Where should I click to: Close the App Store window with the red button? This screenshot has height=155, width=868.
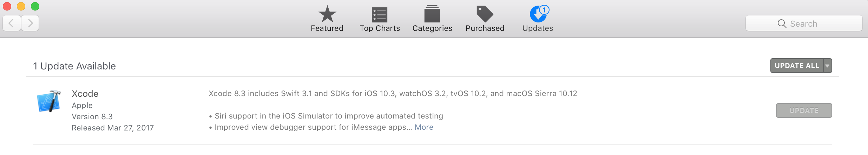coord(7,6)
